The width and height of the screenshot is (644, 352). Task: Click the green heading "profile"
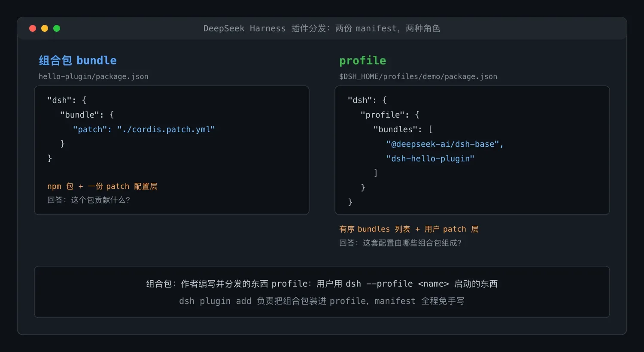pyautogui.click(x=363, y=61)
